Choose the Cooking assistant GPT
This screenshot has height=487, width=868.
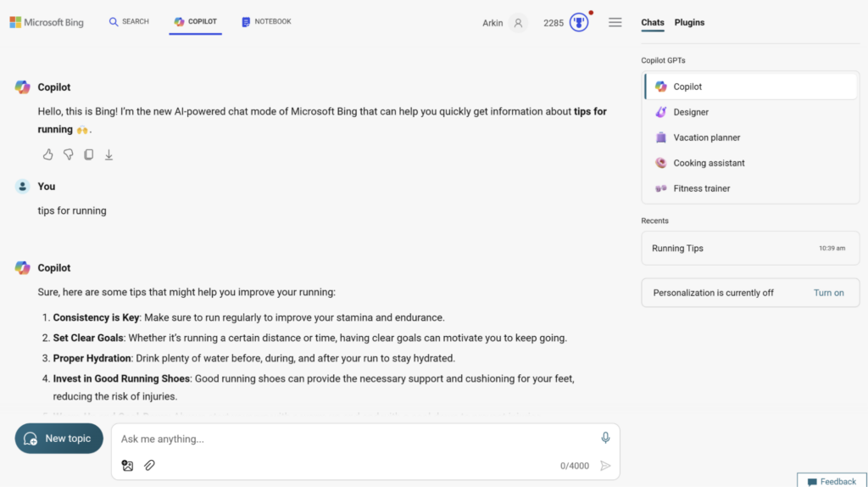click(751, 163)
